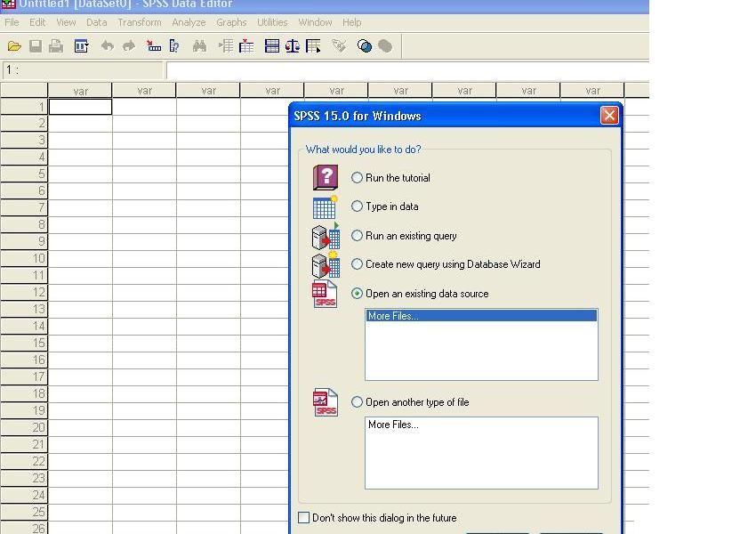The height and width of the screenshot is (534, 756).
Task: Click the Go to Case icon
Action: 153,46
